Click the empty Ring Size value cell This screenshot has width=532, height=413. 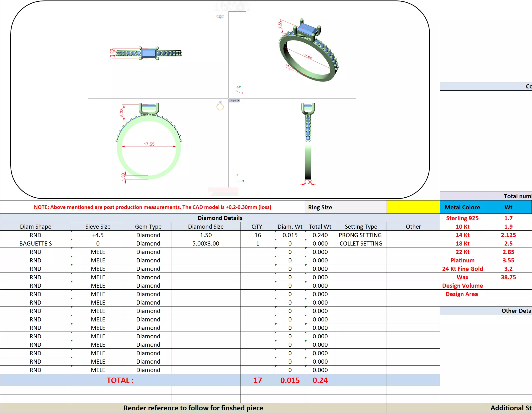[361, 207]
